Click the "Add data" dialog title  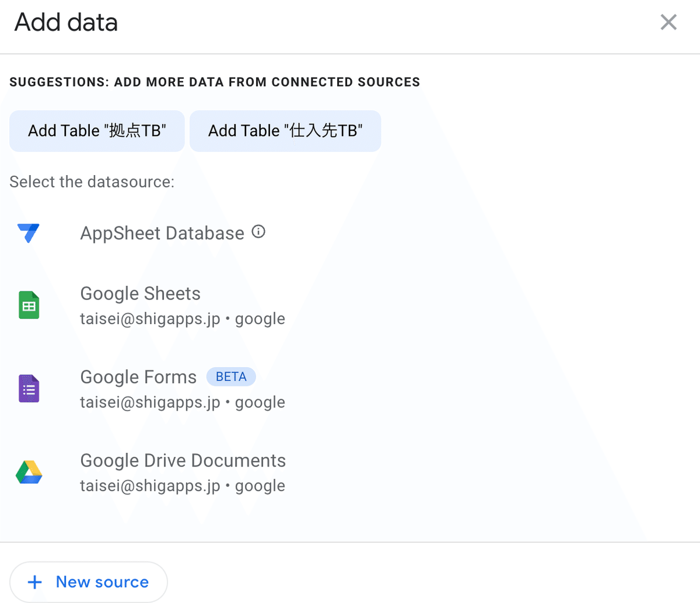[x=66, y=22]
